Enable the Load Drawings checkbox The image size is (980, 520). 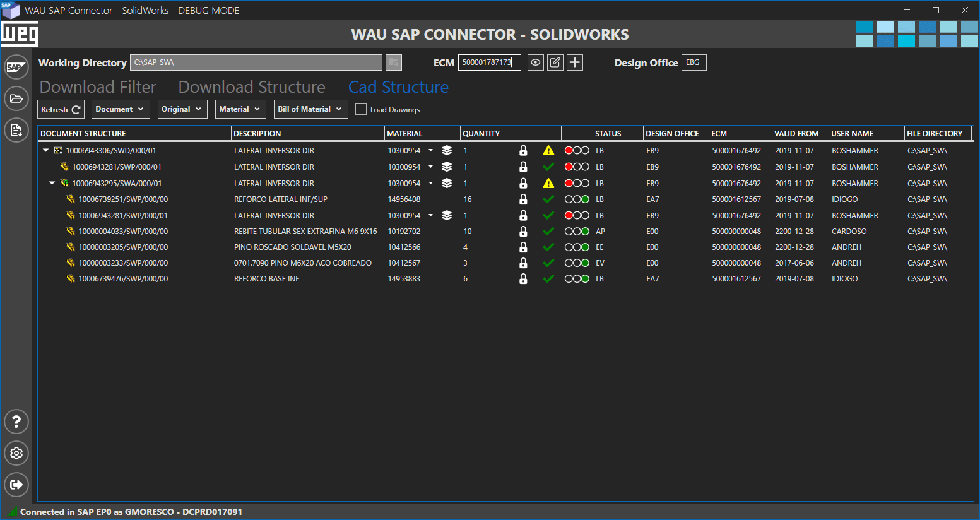click(361, 109)
